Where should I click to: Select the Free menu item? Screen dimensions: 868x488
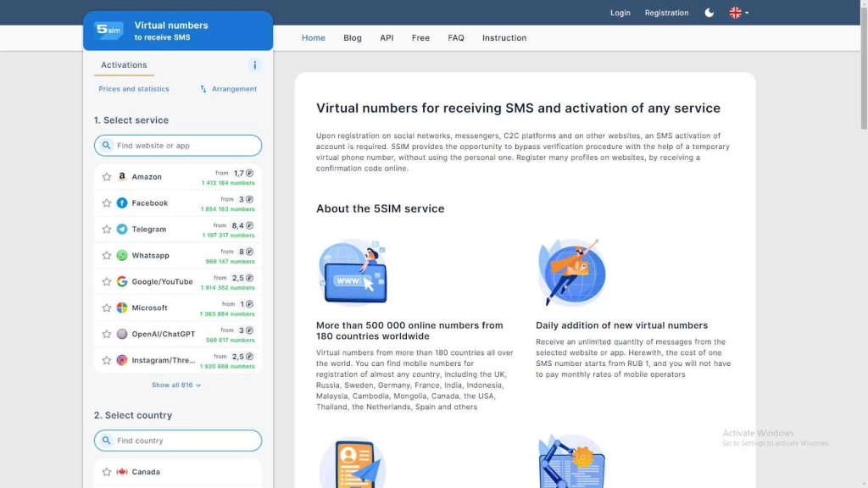click(420, 37)
